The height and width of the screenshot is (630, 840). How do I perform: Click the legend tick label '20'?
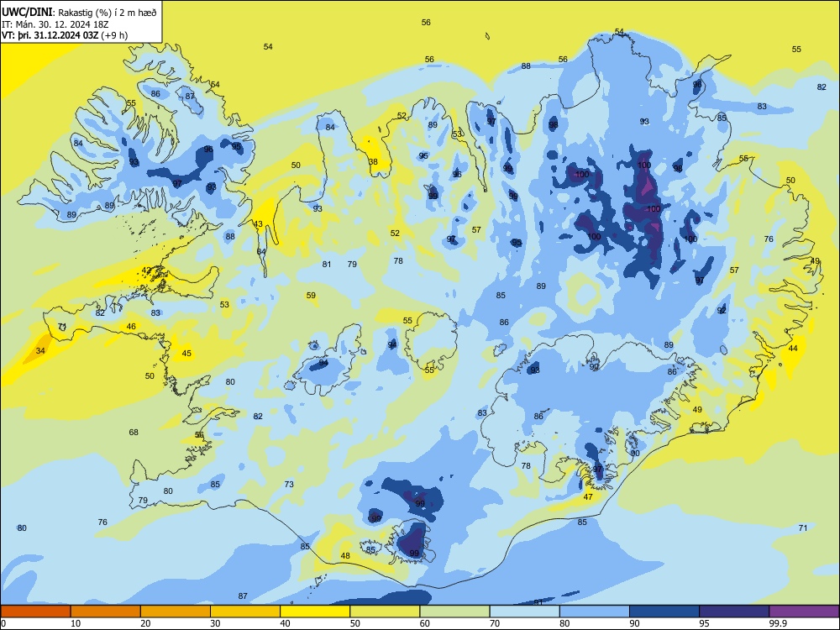(145, 623)
